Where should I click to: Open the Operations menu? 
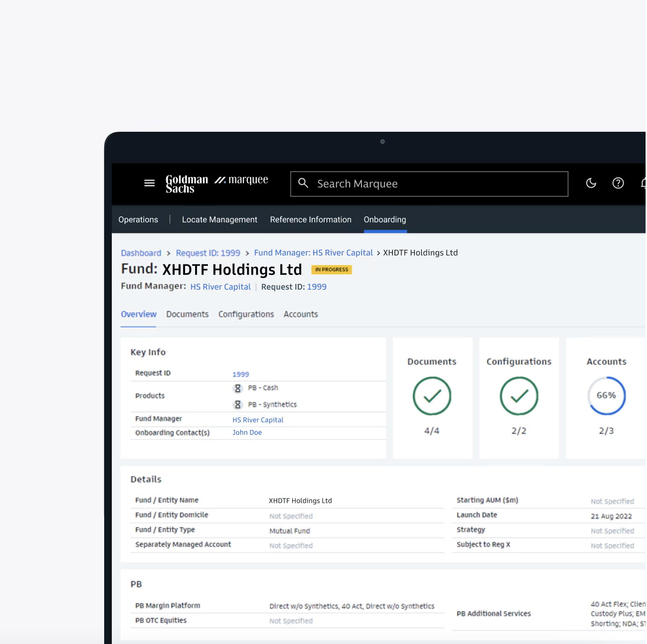pyautogui.click(x=138, y=220)
